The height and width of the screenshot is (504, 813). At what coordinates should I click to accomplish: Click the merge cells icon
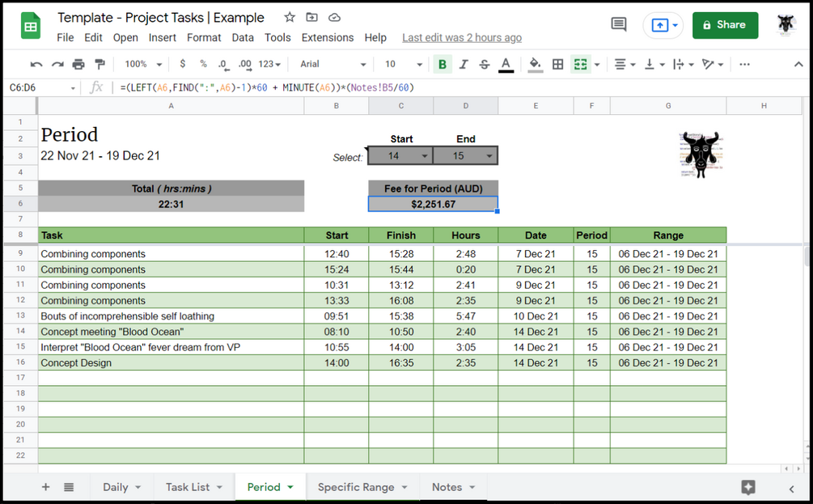pyautogui.click(x=580, y=64)
